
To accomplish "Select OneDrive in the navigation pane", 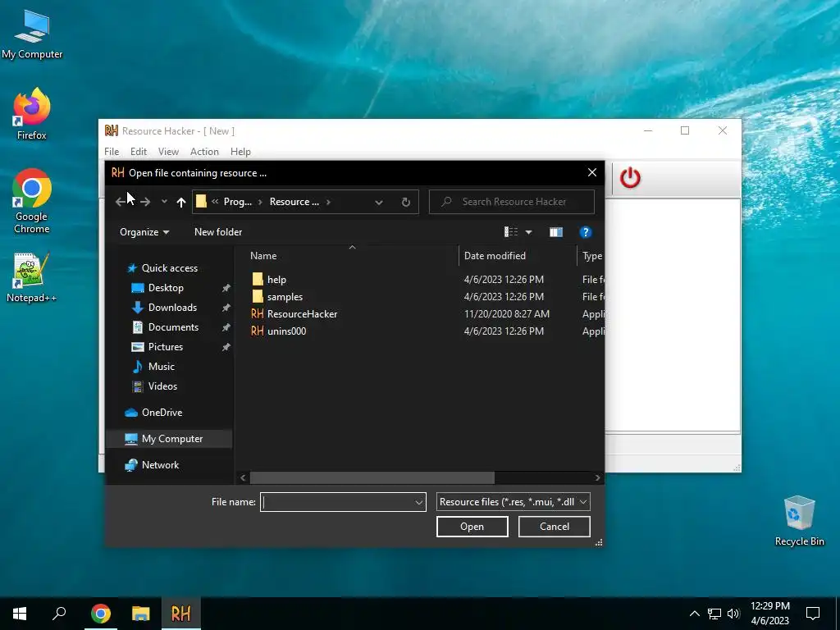I will click(162, 413).
